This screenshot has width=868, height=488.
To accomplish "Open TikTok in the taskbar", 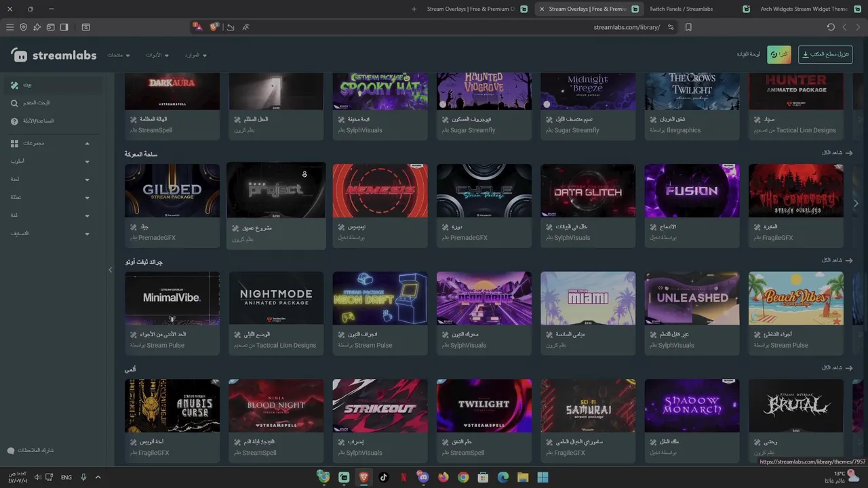I will pos(383,477).
